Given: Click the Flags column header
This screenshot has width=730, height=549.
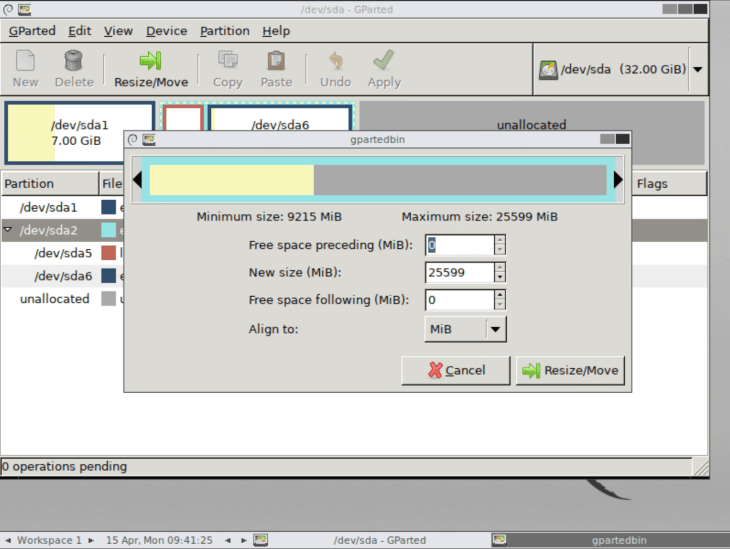Looking at the screenshot, I should 669,183.
